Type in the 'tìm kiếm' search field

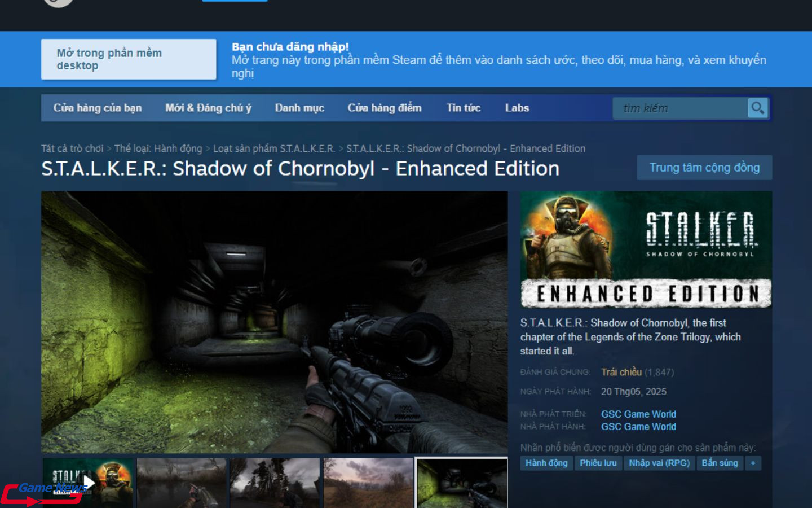coord(679,108)
